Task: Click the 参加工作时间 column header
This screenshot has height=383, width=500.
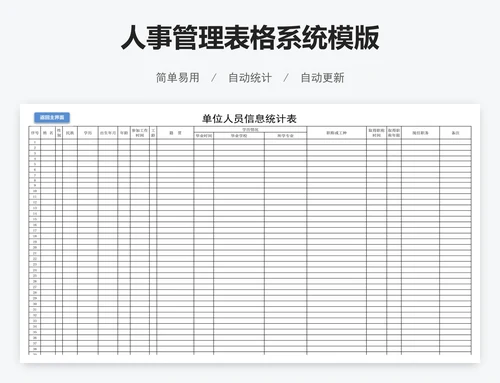Action: point(140,133)
